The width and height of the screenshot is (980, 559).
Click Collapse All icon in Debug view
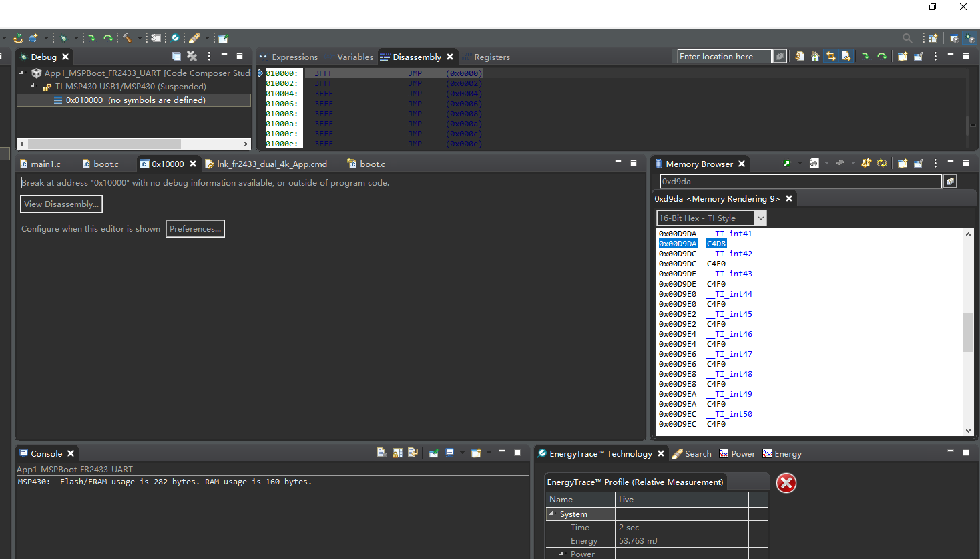(x=176, y=57)
